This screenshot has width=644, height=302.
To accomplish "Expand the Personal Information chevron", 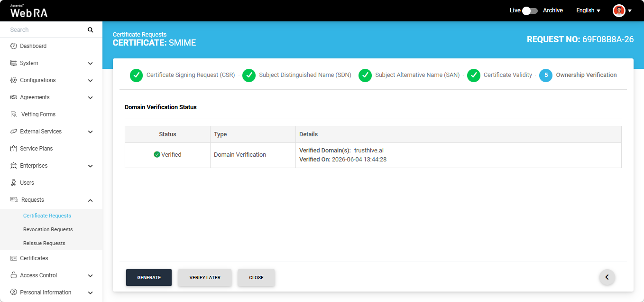I will pyautogui.click(x=90, y=293).
